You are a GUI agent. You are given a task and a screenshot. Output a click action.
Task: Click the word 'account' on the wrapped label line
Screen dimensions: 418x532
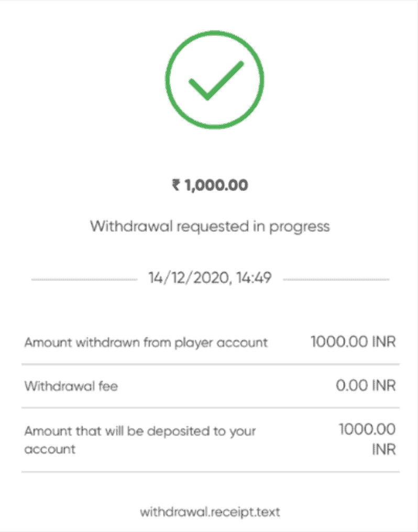(50, 450)
